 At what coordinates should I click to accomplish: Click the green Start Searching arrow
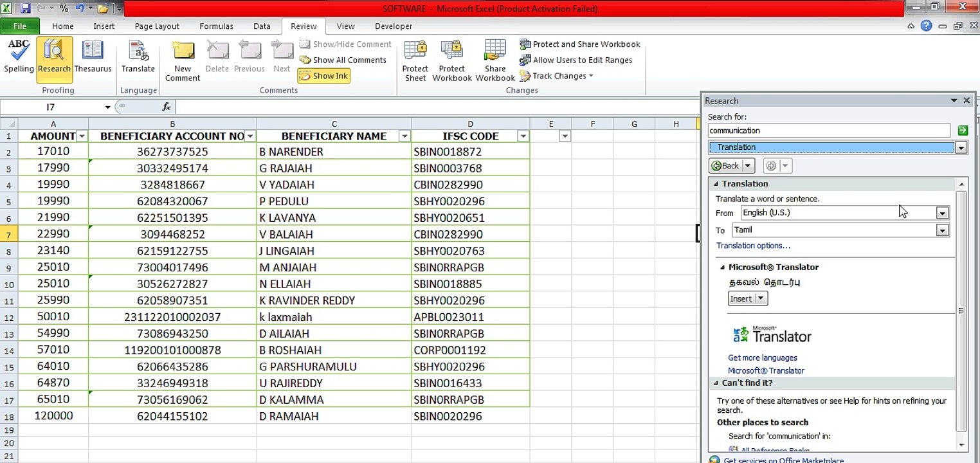tap(962, 131)
